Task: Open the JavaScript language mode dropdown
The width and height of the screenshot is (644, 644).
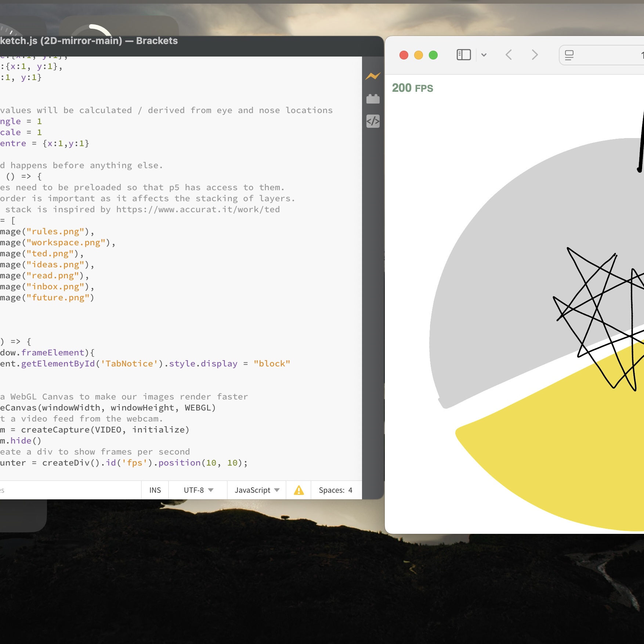Action: [256, 490]
